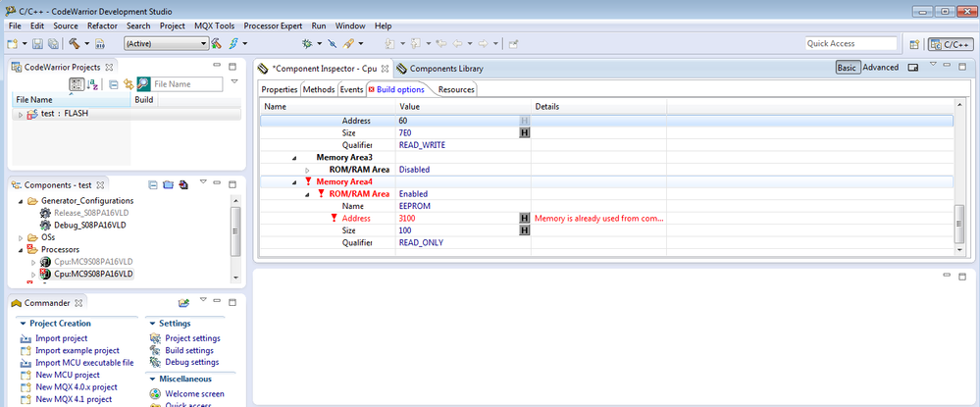Collapse all in the Components panel
The width and height of the screenshot is (980, 407).
click(153, 185)
